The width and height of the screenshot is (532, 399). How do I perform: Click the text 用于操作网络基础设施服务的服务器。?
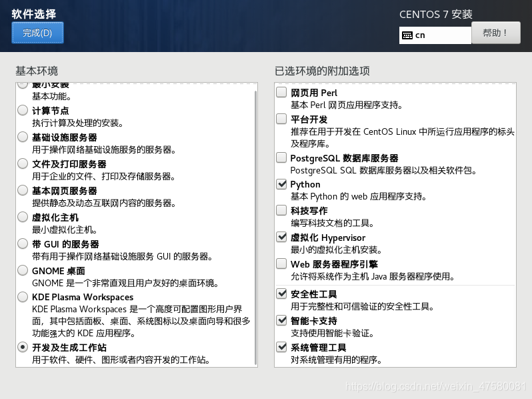click(104, 149)
